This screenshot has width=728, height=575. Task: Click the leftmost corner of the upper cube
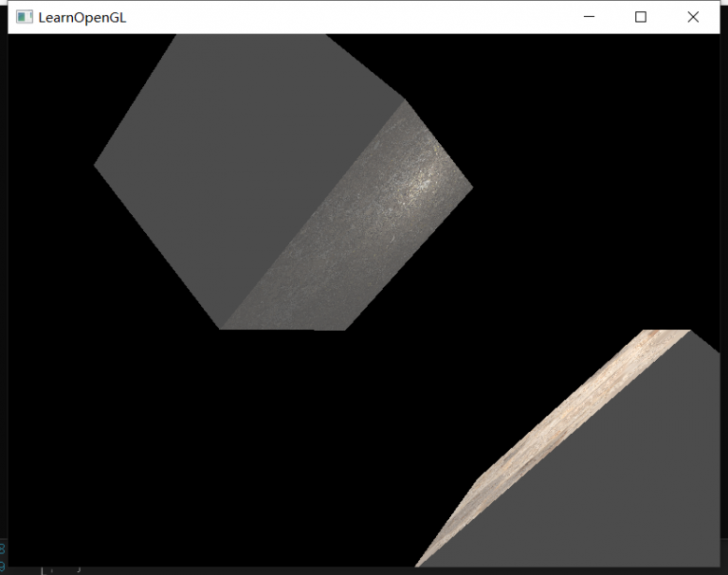[97, 166]
